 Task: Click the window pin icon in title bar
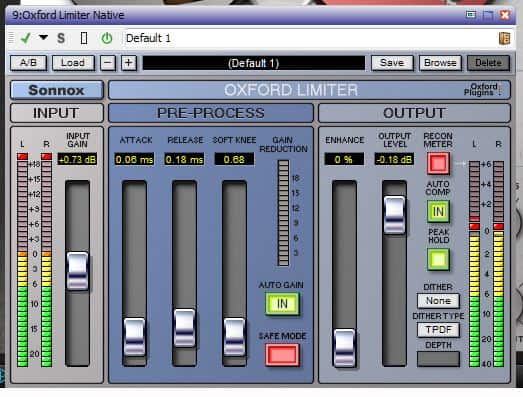tap(471, 14)
